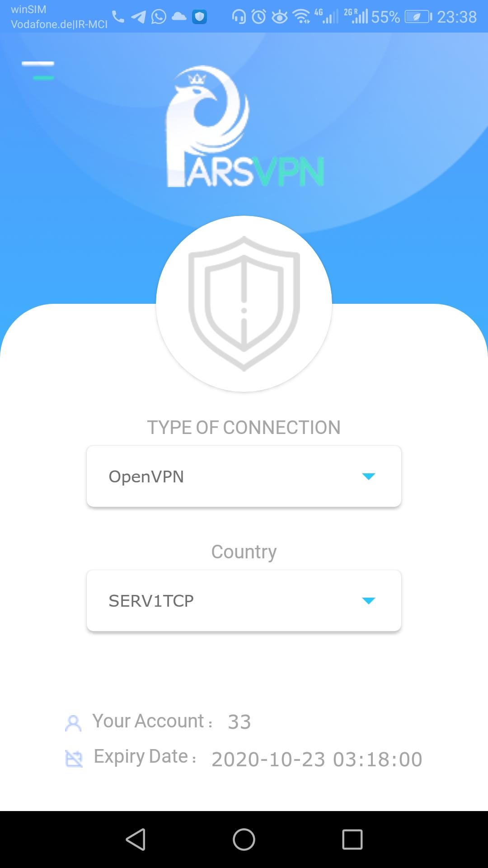Tap the battery indicator in status bar

pos(418,17)
